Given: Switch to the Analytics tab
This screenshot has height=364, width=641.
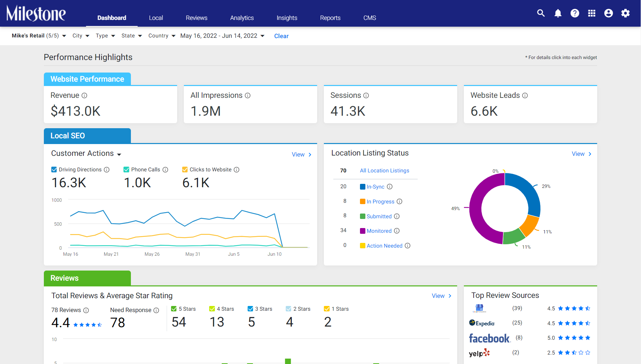Looking at the screenshot, I should click(242, 18).
